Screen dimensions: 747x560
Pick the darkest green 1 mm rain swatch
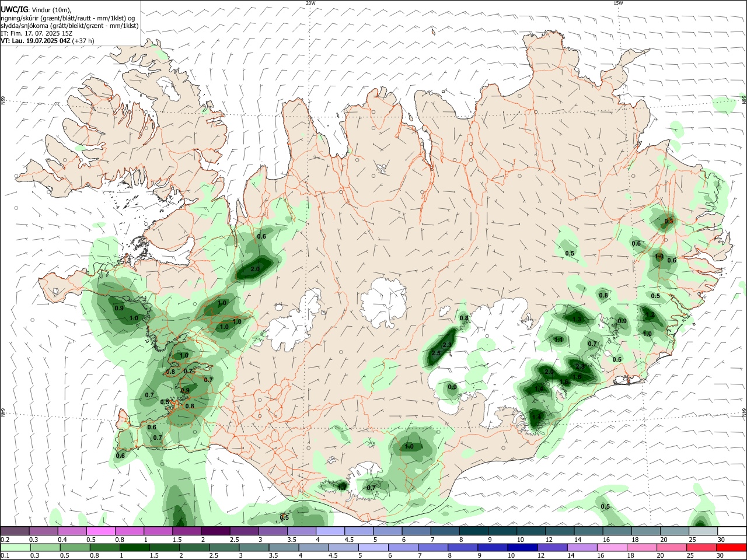pyautogui.click(x=135, y=548)
